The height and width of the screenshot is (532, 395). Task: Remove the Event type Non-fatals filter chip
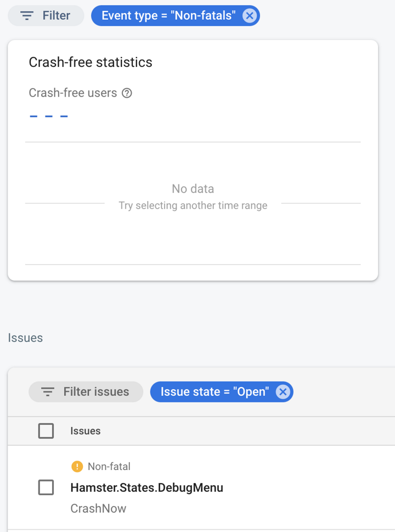tap(250, 15)
